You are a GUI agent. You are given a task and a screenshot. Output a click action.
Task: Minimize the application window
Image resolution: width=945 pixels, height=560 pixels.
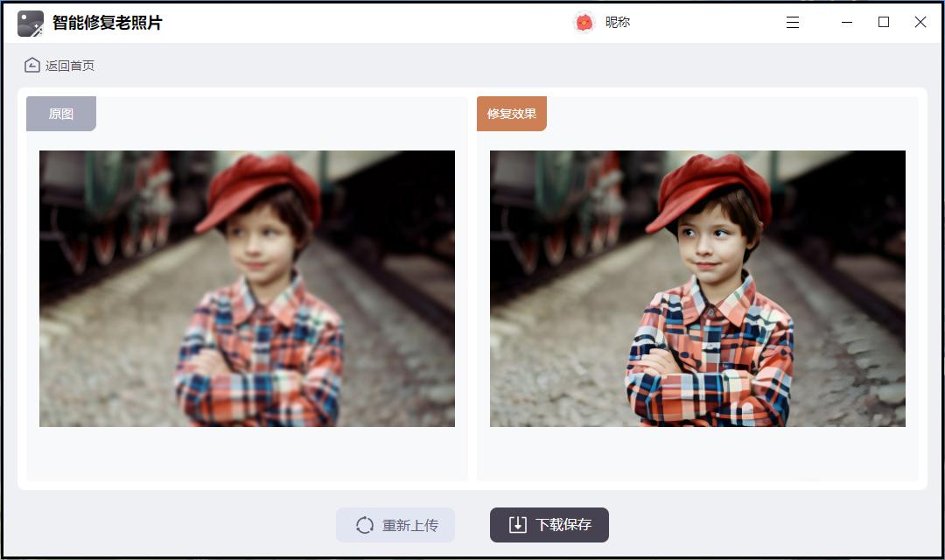(x=847, y=23)
